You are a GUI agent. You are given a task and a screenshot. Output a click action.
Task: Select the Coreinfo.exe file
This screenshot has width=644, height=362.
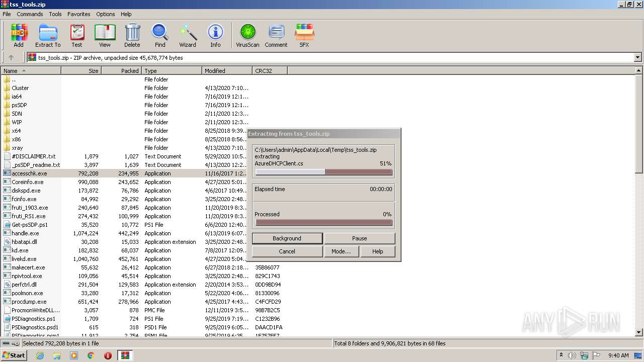(x=27, y=182)
